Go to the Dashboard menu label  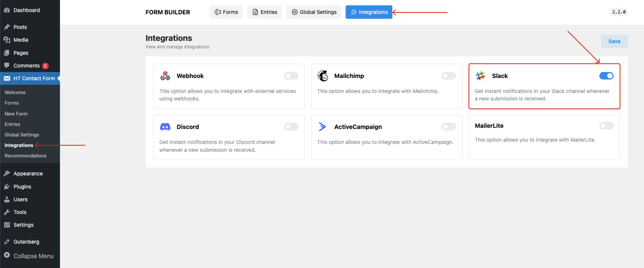point(27,10)
